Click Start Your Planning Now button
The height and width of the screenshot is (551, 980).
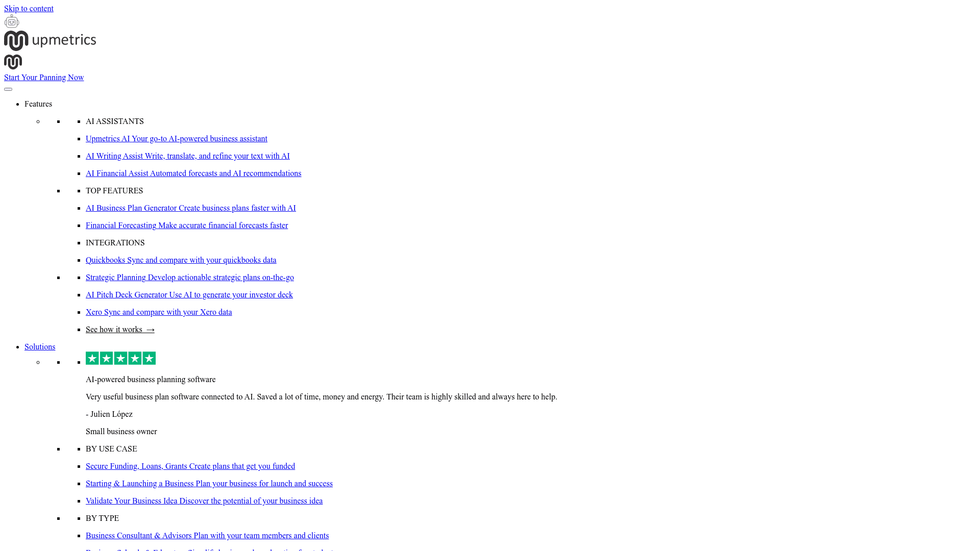(x=44, y=78)
